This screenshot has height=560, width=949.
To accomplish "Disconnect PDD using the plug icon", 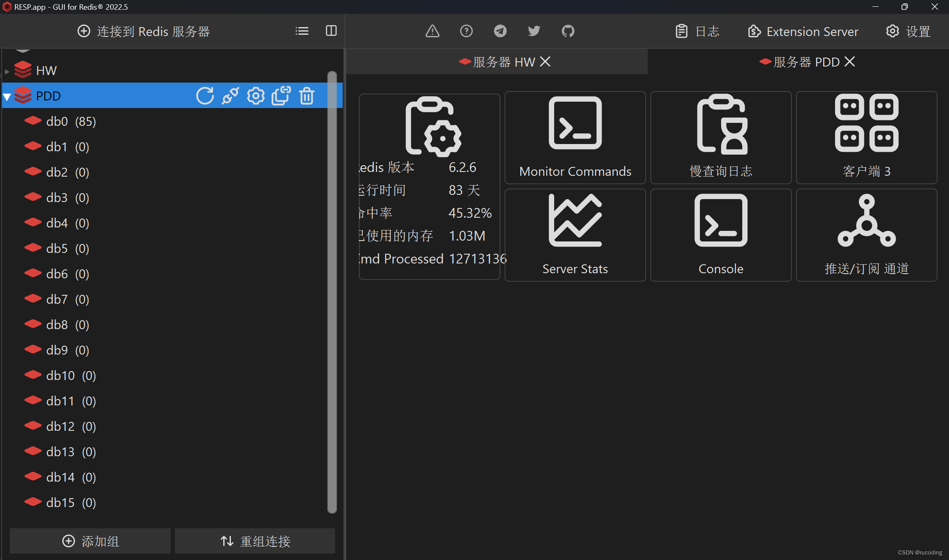I will coord(230,96).
